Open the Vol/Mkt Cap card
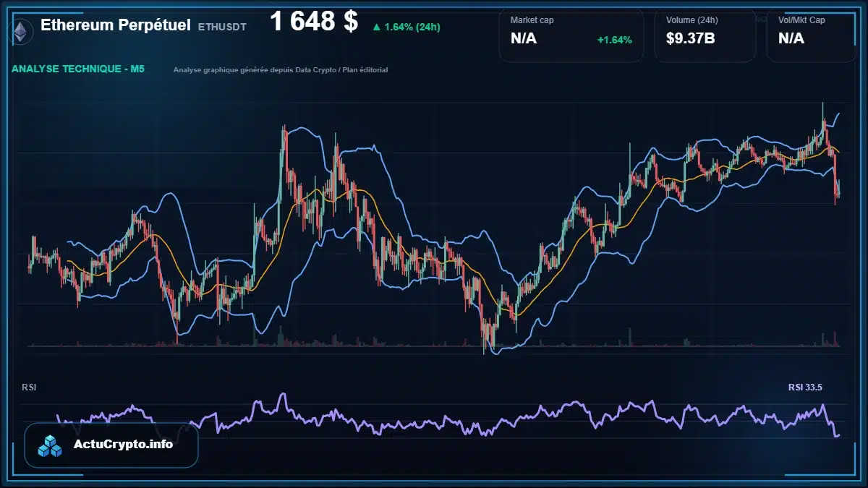Image resolution: width=868 pixels, height=488 pixels. click(812, 35)
